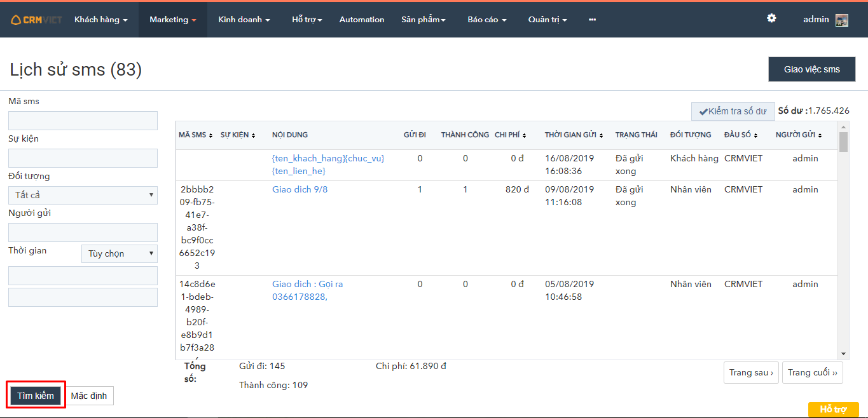Image resolution: width=868 pixels, height=418 pixels.
Task: Click 'Số dư :1.765.426' balance text
Action: (814, 111)
